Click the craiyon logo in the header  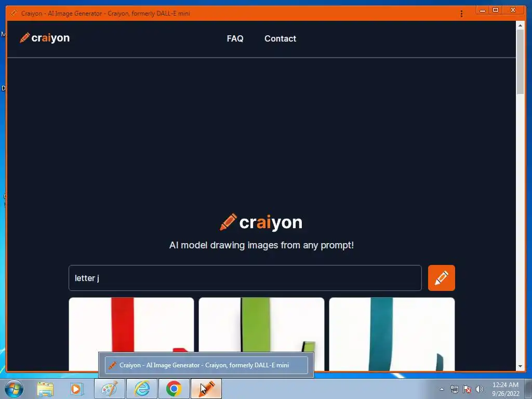click(45, 38)
